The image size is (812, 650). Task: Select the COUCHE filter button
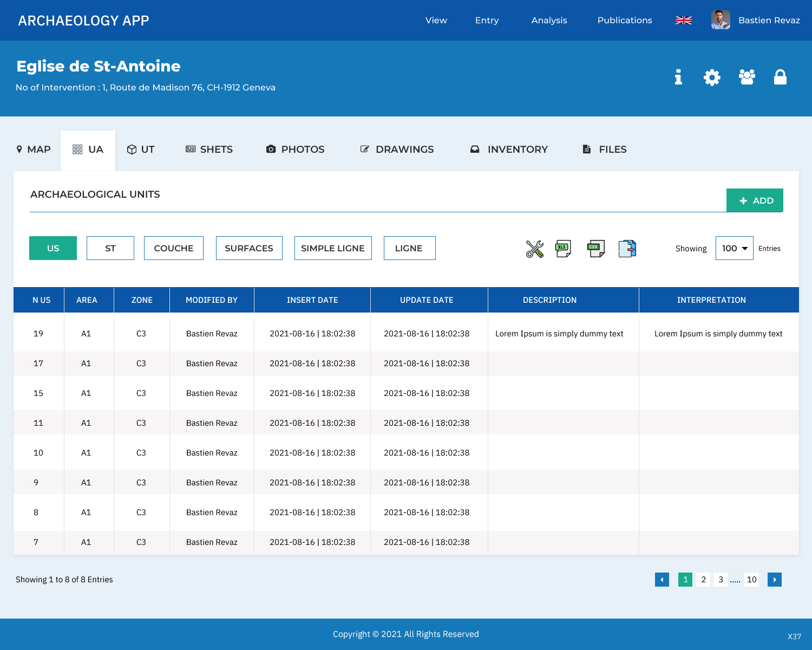coord(174,248)
